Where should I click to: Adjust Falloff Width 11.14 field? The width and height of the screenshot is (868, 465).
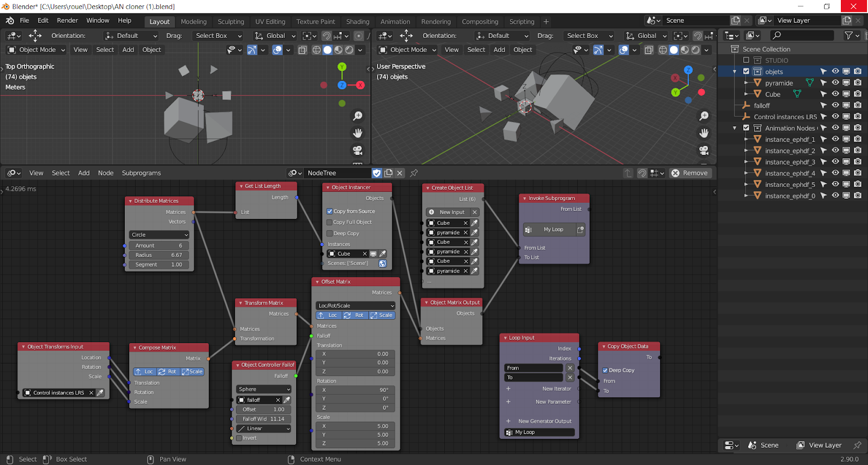point(264,419)
